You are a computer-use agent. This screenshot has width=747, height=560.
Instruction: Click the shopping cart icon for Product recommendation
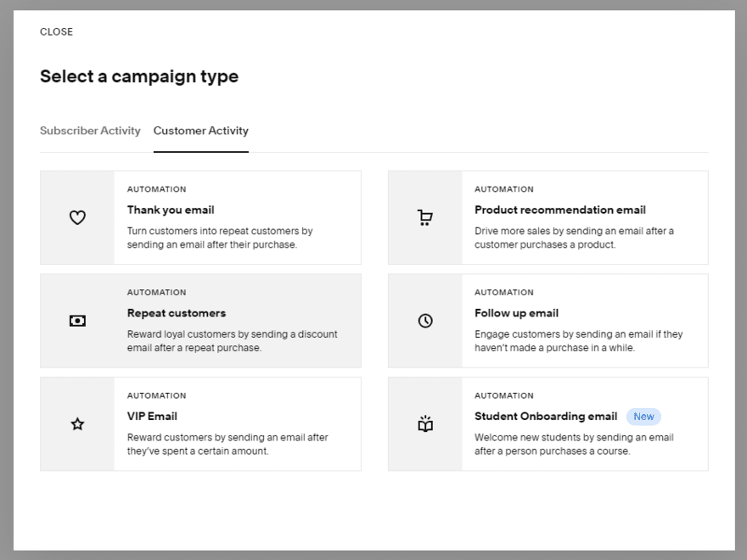tap(425, 217)
